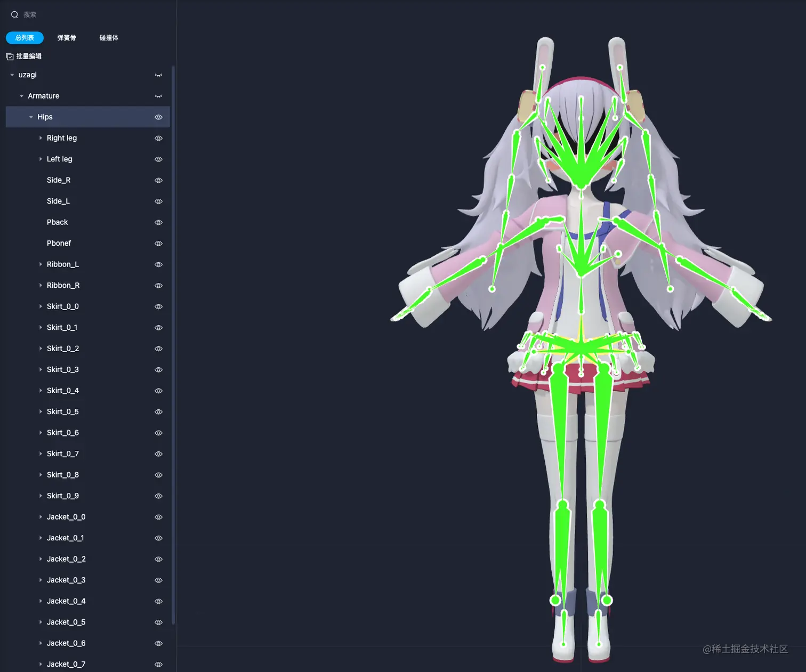Image resolution: width=806 pixels, height=672 pixels.
Task: Collapse the Hips node
Action: click(31, 117)
